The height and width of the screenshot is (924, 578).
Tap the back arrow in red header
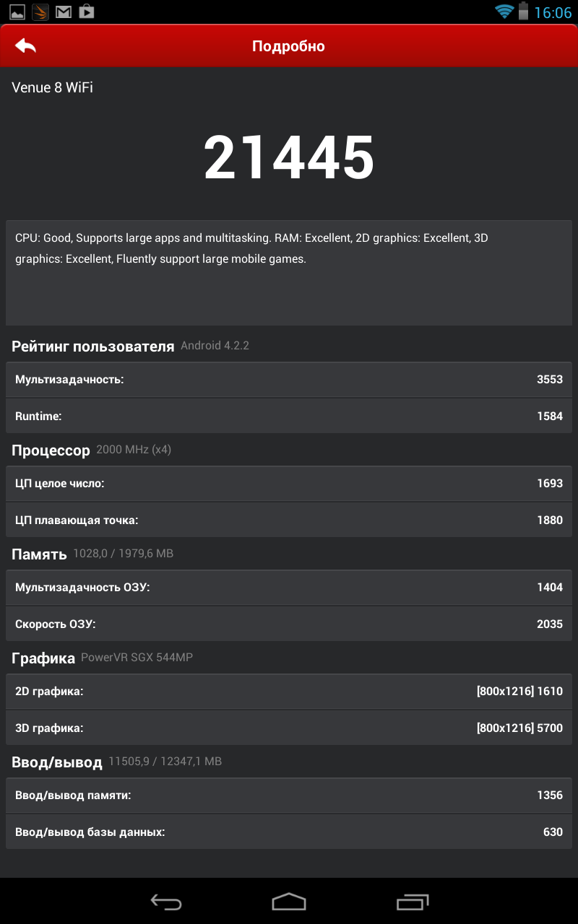(25, 46)
